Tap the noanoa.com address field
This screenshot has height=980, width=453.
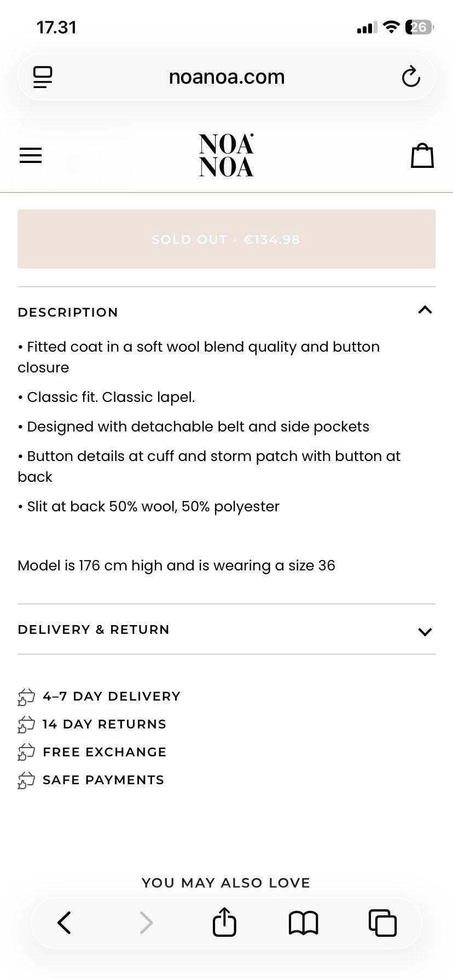tap(226, 77)
